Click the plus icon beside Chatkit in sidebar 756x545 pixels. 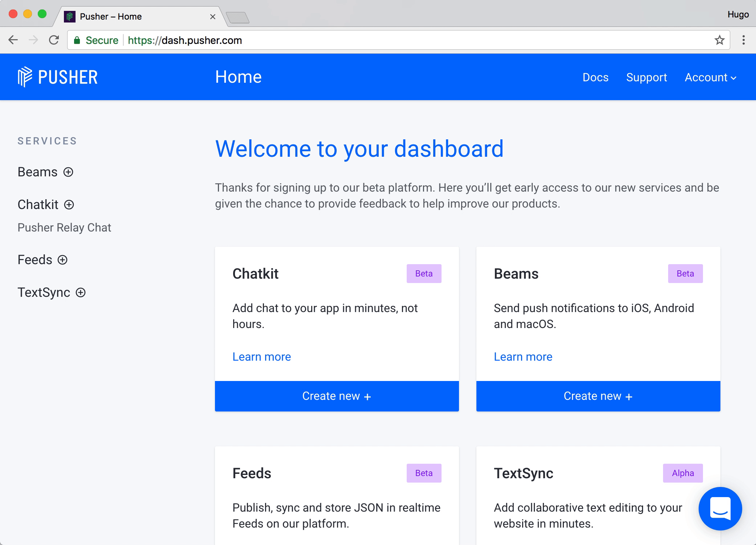(x=69, y=205)
